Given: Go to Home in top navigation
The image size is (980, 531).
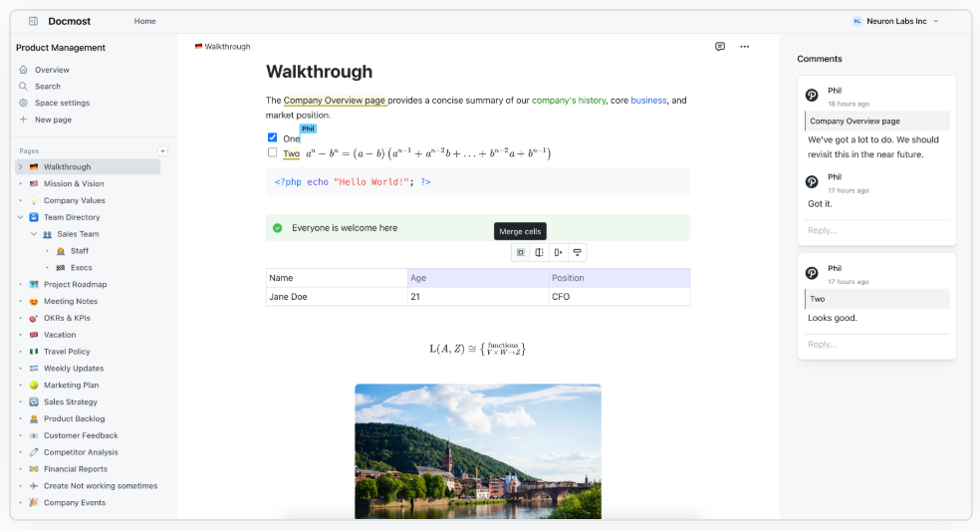Looking at the screenshot, I should (x=145, y=21).
